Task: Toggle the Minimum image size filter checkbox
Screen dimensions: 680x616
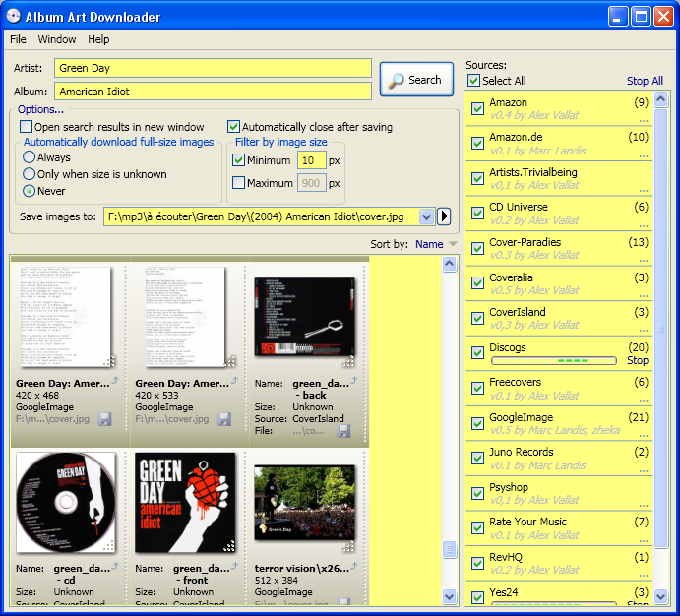Action: (x=238, y=160)
